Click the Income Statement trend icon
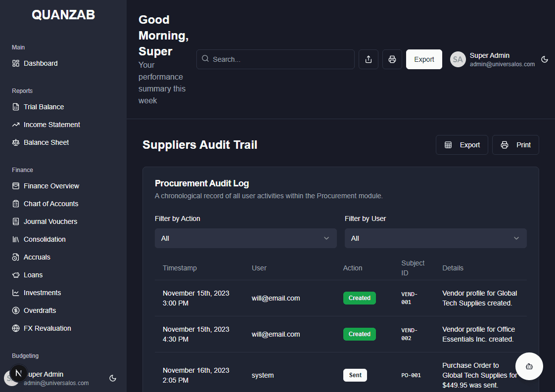This screenshot has height=392, width=555. (x=15, y=125)
